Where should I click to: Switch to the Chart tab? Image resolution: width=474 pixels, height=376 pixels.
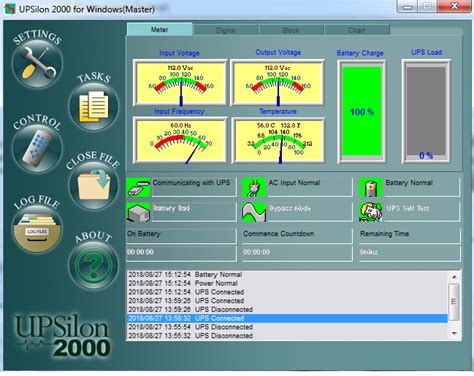pos(357,30)
